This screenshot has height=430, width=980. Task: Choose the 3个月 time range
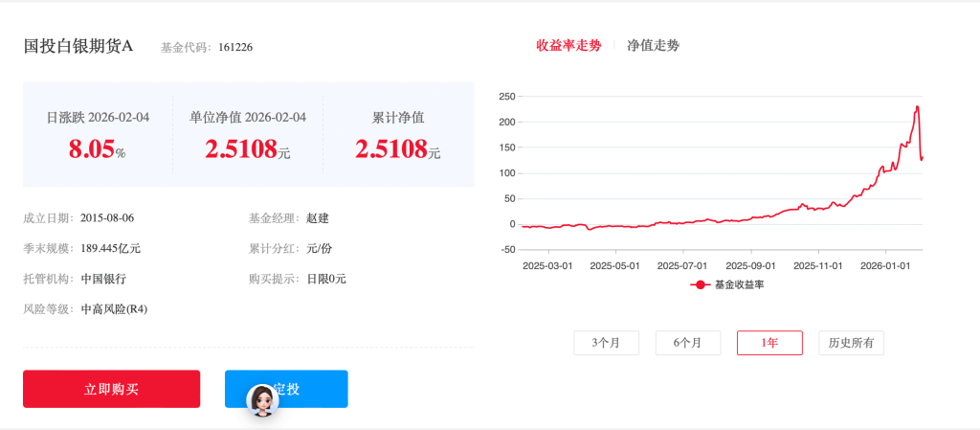(x=606, y=343)
